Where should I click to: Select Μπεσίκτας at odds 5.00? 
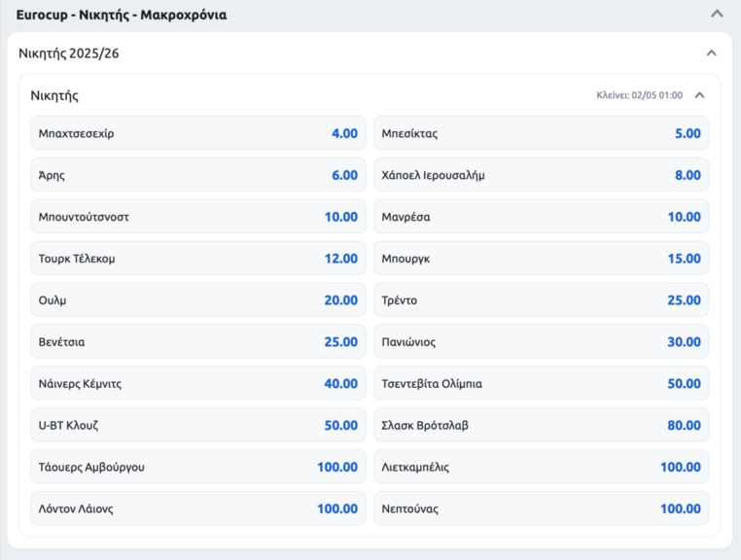pyautogui.click(x=541, y=134)
